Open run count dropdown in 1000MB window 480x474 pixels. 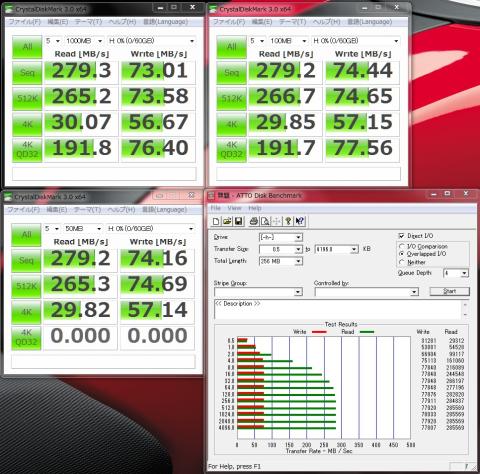[x=53, y=41]
